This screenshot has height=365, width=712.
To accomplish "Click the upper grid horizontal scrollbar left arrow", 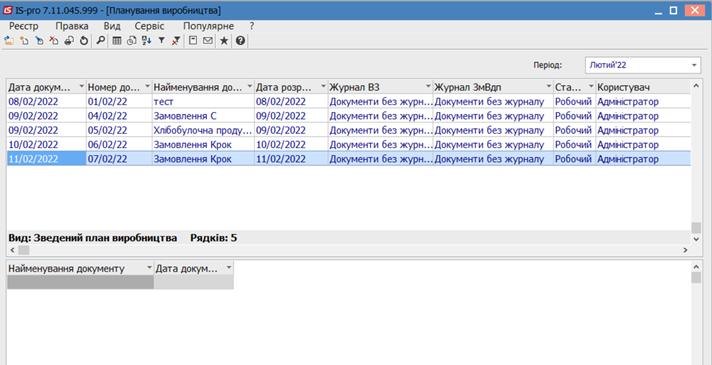I will pos(12,250).
